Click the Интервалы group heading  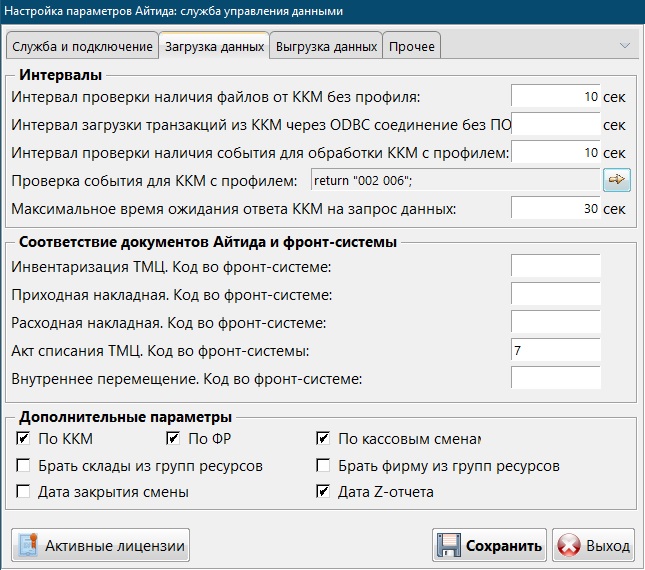(60, 75)
